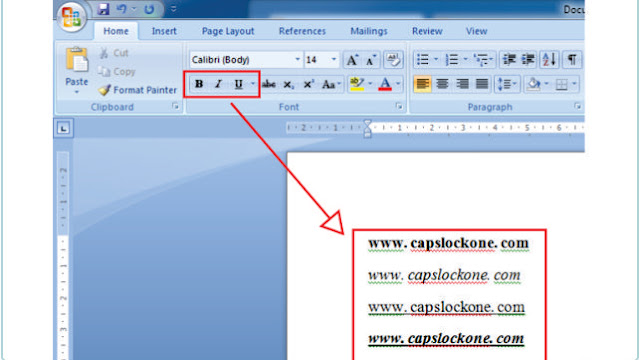Expand the Paste options arrow
The width and height of the screenshot is (640, 360).
coord(76,92)
